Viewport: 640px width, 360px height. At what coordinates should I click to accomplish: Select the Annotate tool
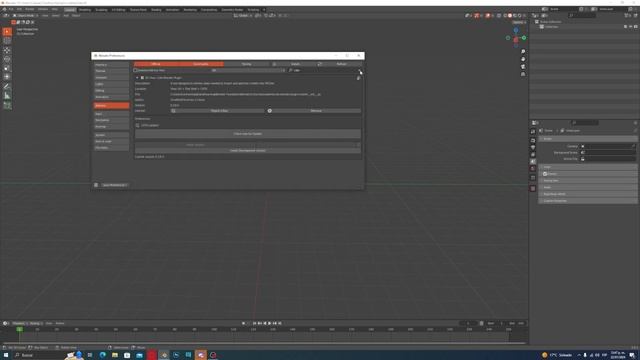(7, 87)
